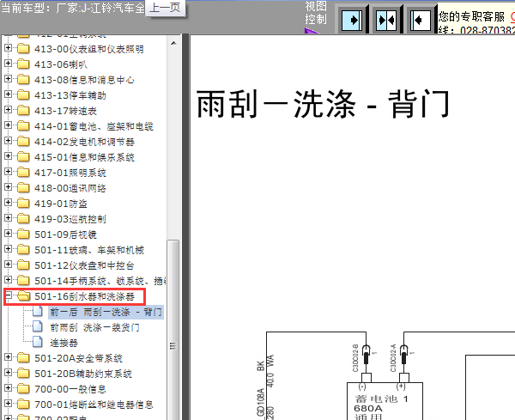The image size is (515, 420).
Task: Click the 501-14手柄系统 folder icon
Action: click(23, 281)
